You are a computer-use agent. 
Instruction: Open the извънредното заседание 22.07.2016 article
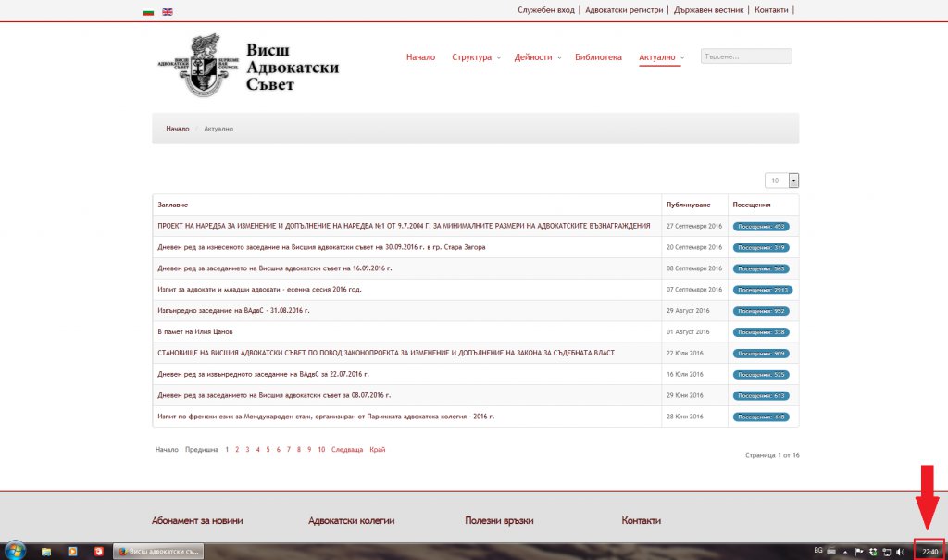click(x=263, y=374)
